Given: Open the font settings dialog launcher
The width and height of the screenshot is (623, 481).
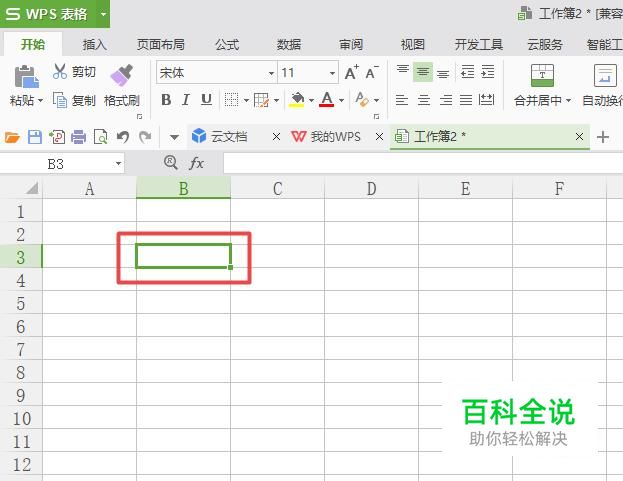Looking at the screenshot, I should click(376, 116).
